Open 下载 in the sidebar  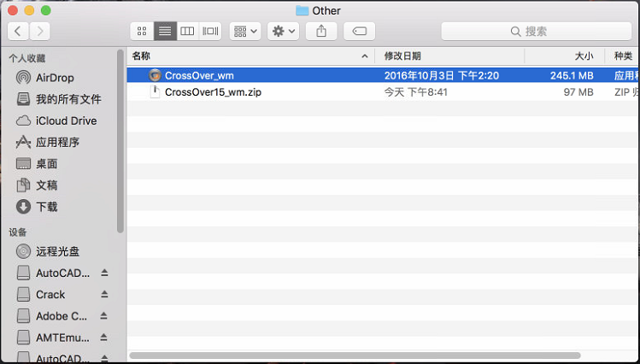pyautogui.click(x=37, y=207)
